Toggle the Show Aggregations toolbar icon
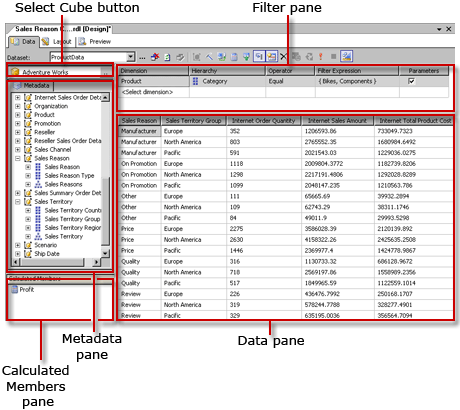Viewport: 460px width, 410px height. (271, 56)
